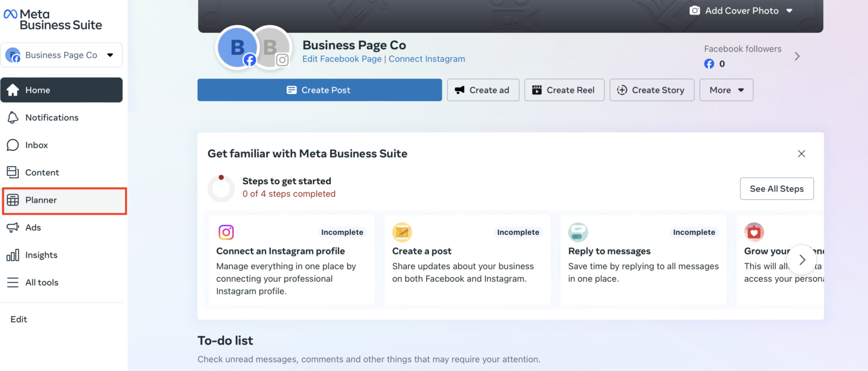Click the Add Cover Photo camera icon
The image size is (868, 371).
pos(695,11)
